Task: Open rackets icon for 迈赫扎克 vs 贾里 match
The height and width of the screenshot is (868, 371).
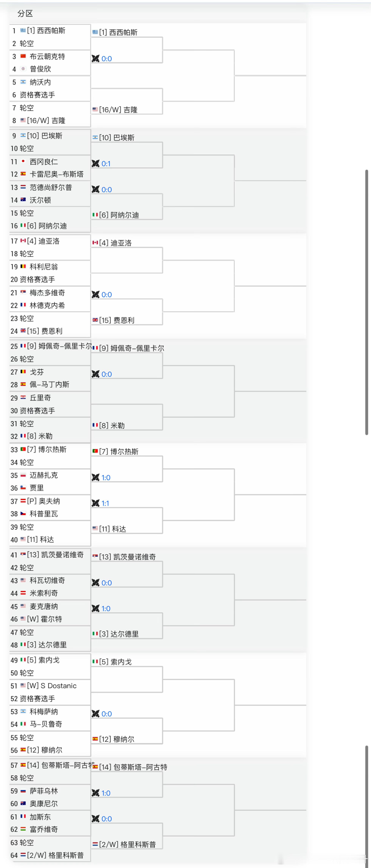Action: (x=96, y=477)
